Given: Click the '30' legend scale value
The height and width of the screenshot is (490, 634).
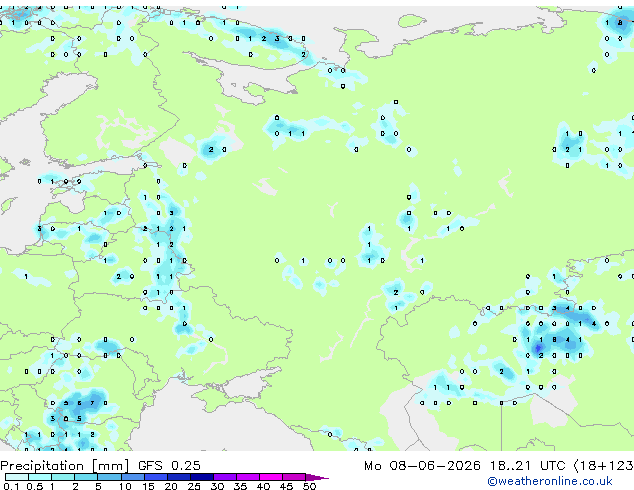Looking at the screenshot, I should tap(217, 486).
